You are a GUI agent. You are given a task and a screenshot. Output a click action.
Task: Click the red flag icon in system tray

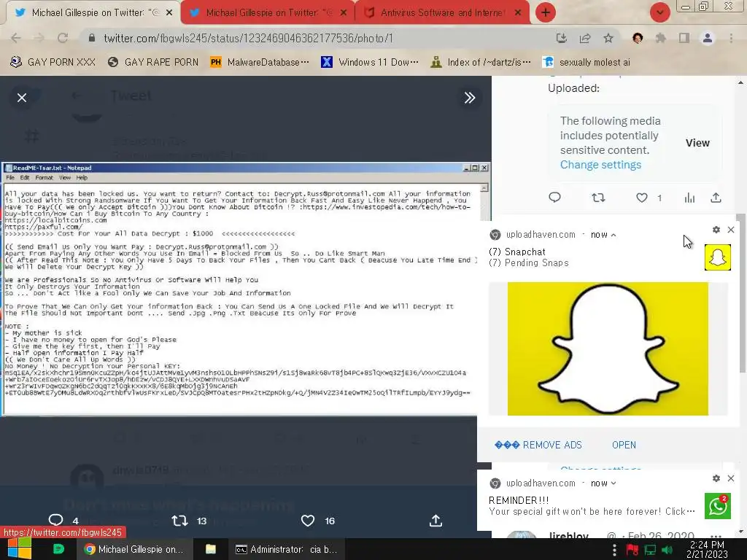click(632, 551)
